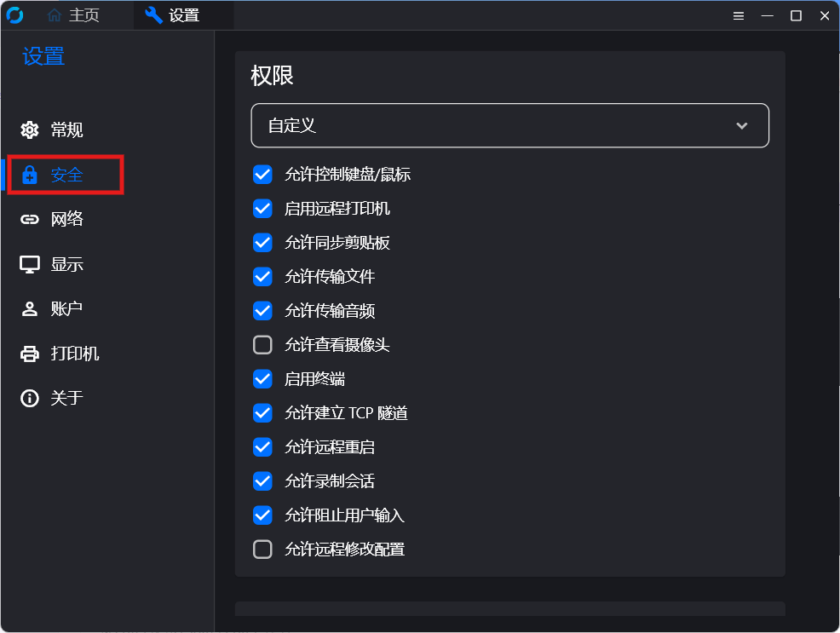Screen dimensions: 840x633
Task: Enable 允许远程修改配置 checkbox
Action: (262, 549)
